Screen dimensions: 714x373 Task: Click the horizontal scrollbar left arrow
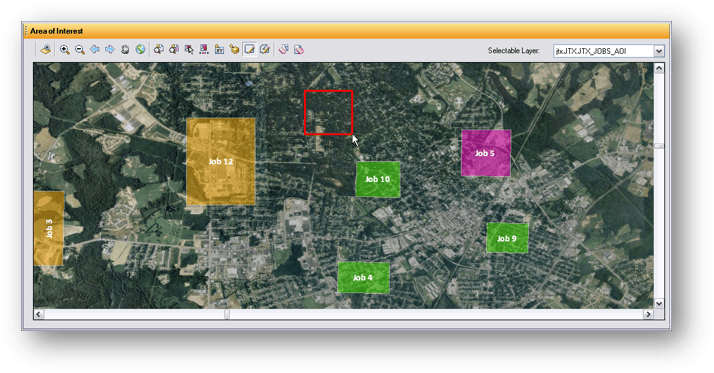point(39,314)
